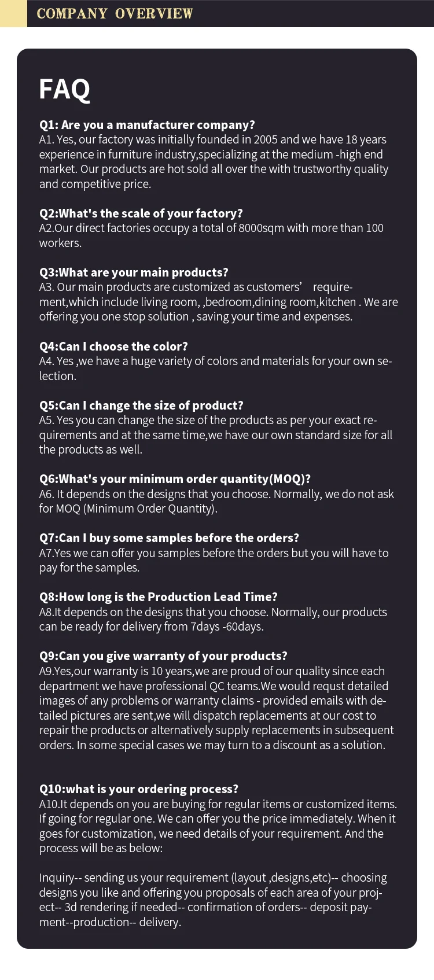The image size is (434, 980).
Task: Click the A8 answer about 7days-60days delivery
Action: [x=213, y=619]
